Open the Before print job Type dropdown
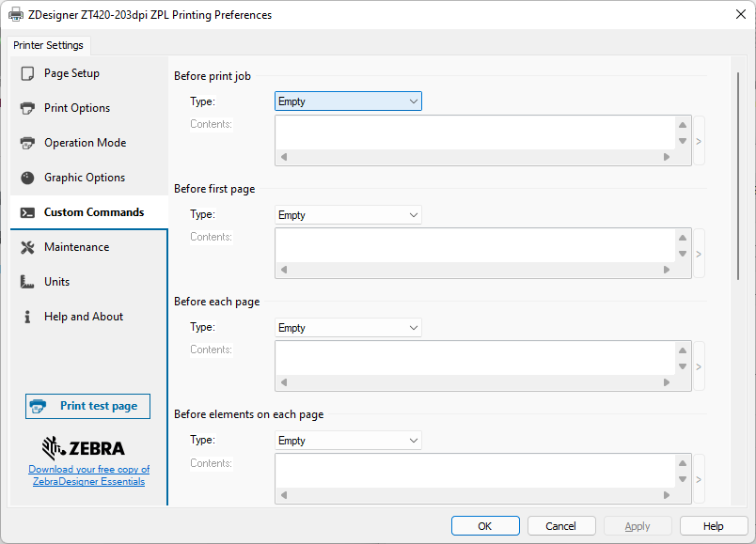The image size is (756, 544). [x=347, y=101]
